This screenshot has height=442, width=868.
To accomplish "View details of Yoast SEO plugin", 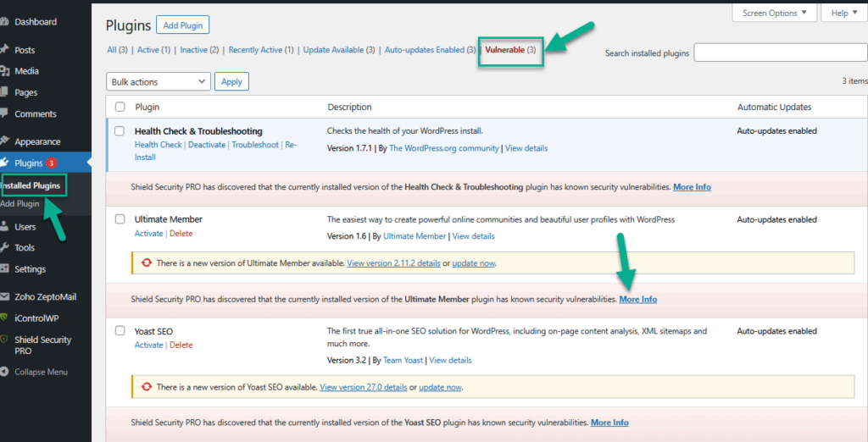I will pyautogui.click(x=451, y=360).
